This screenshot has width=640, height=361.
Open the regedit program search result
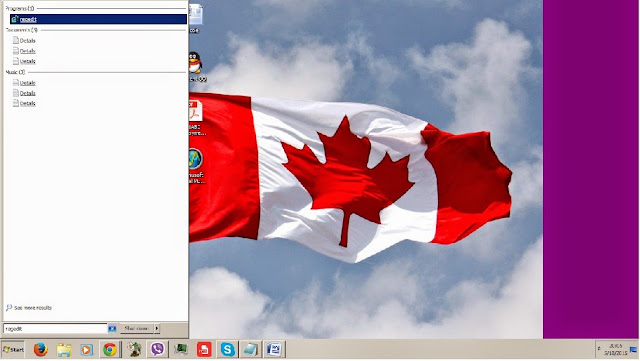[98, 19]
